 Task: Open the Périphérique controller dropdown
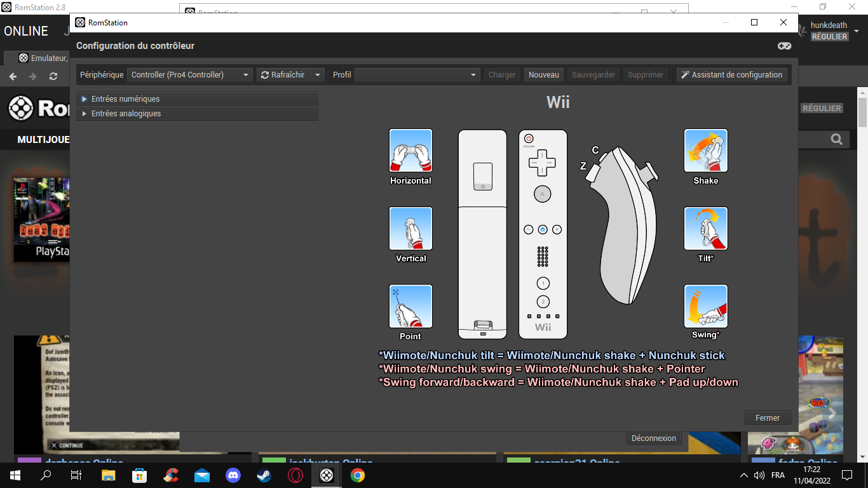coord(190,75)
